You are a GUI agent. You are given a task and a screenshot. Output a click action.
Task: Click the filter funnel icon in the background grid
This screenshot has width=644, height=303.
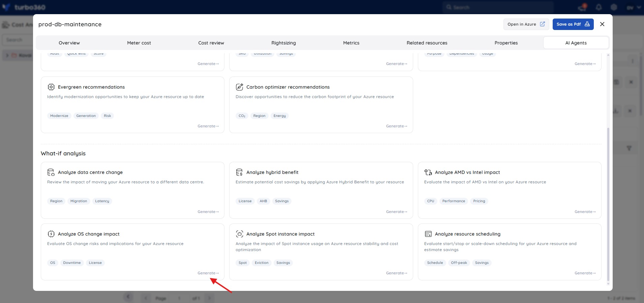(x=629, y=148)
